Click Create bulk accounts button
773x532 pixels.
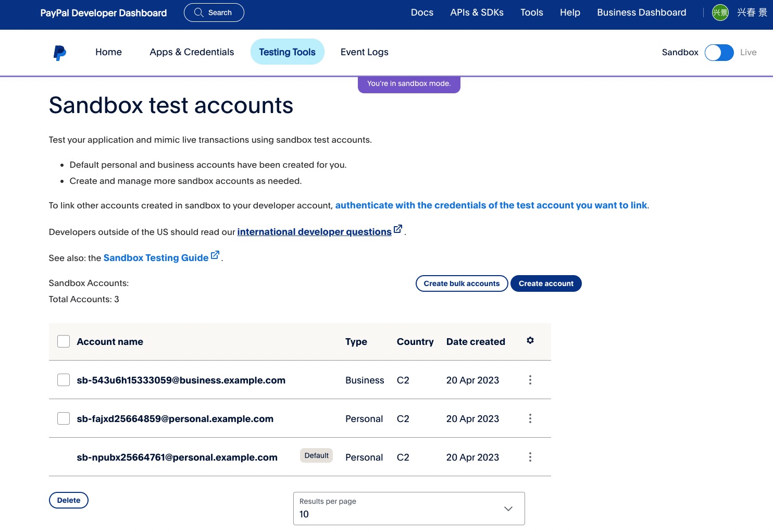click(x=462, y=283)
